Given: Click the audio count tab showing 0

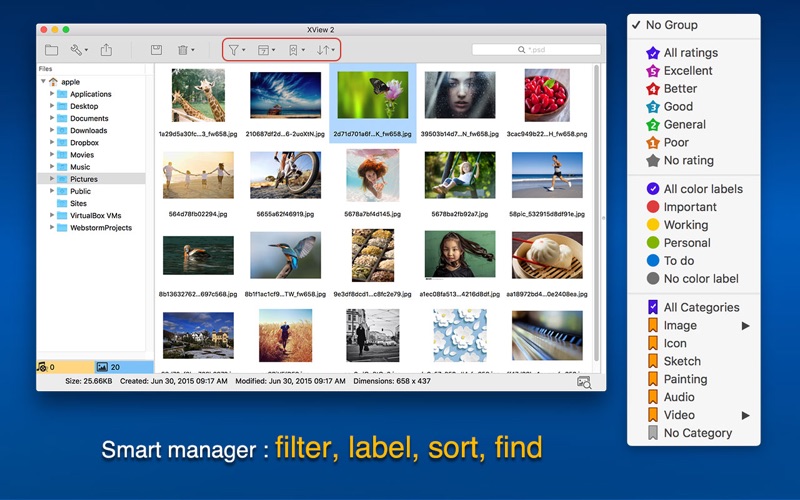Looking at the screenshot, I should click(65, 367).
